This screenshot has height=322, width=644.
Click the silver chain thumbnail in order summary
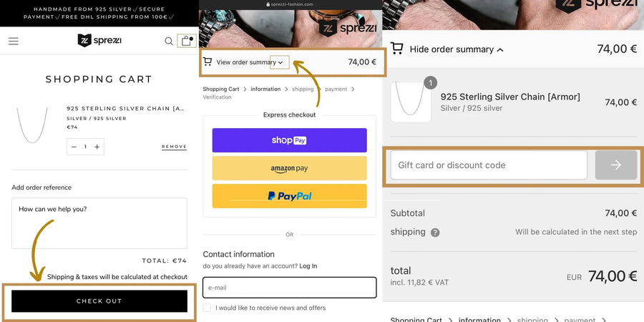click(411, 102)
